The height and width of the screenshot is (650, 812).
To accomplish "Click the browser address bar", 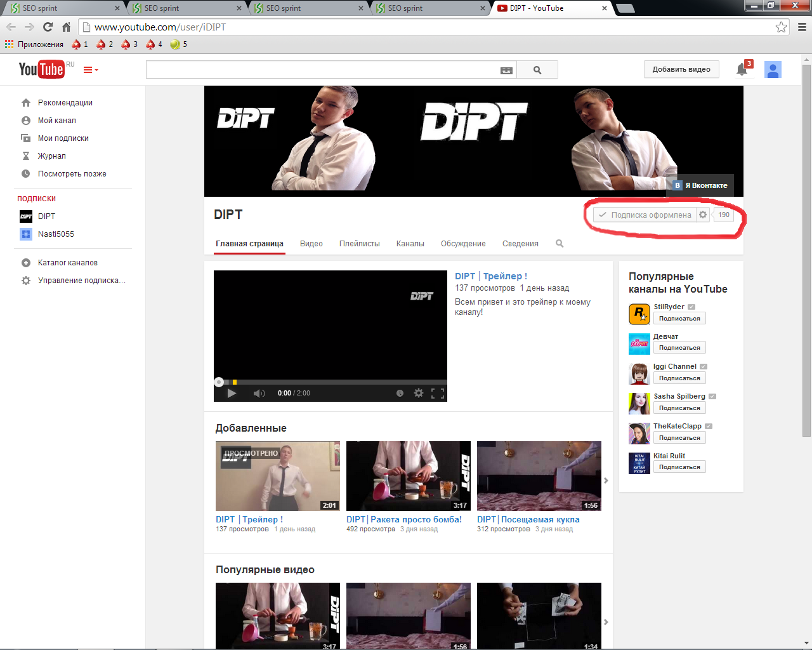I will point(435,27).
